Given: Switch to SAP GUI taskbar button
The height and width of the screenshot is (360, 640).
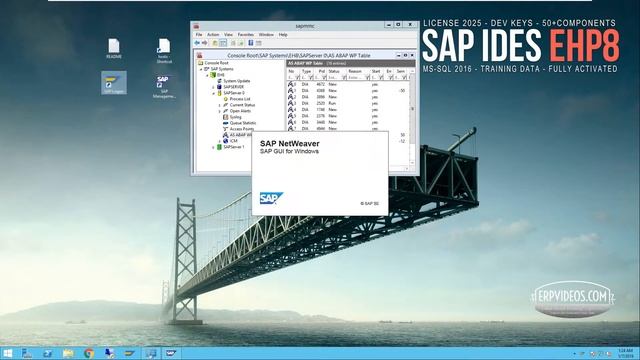Looking at the screenshot, I should pyautogui.click(x=171, y=353).
